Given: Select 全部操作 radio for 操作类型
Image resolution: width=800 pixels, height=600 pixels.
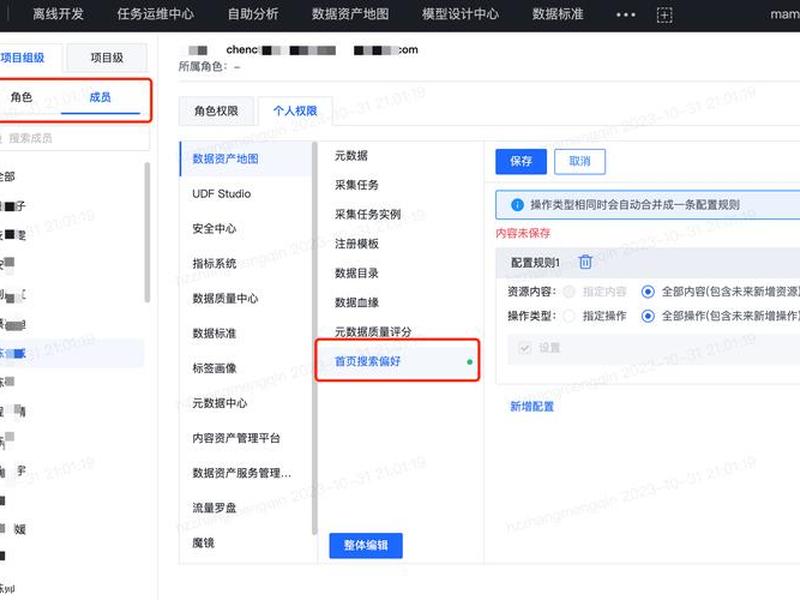Looking at the screenshot, I should 648,316.
